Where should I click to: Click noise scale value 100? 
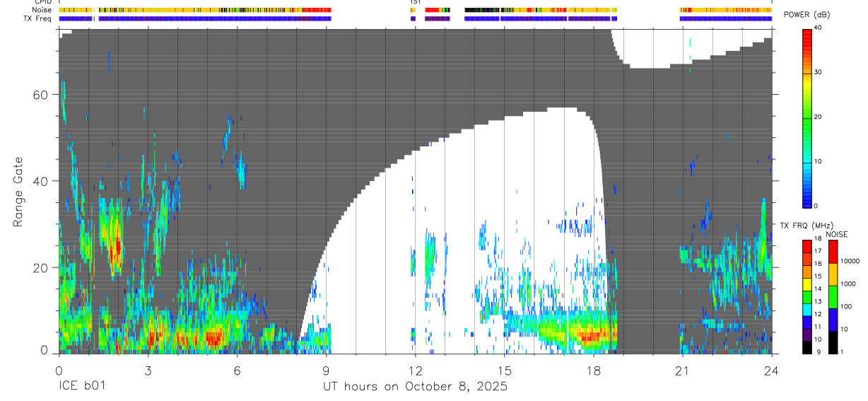click(845, 306)
